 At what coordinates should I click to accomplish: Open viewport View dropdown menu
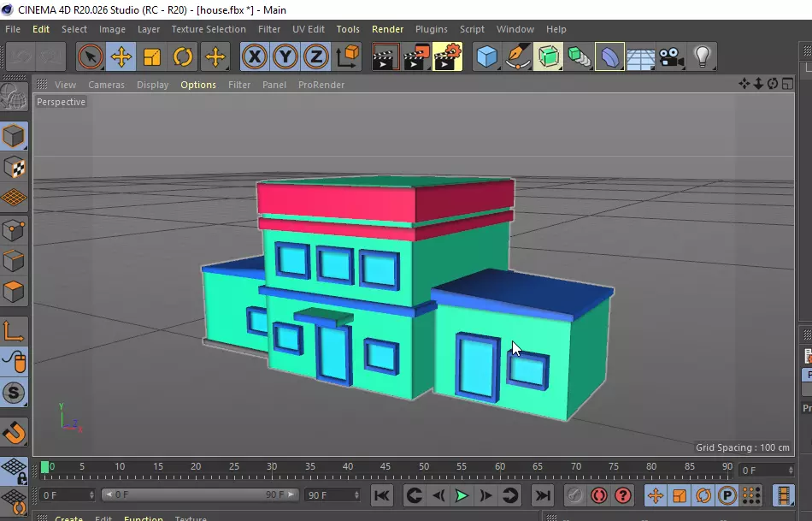(65, 85)
